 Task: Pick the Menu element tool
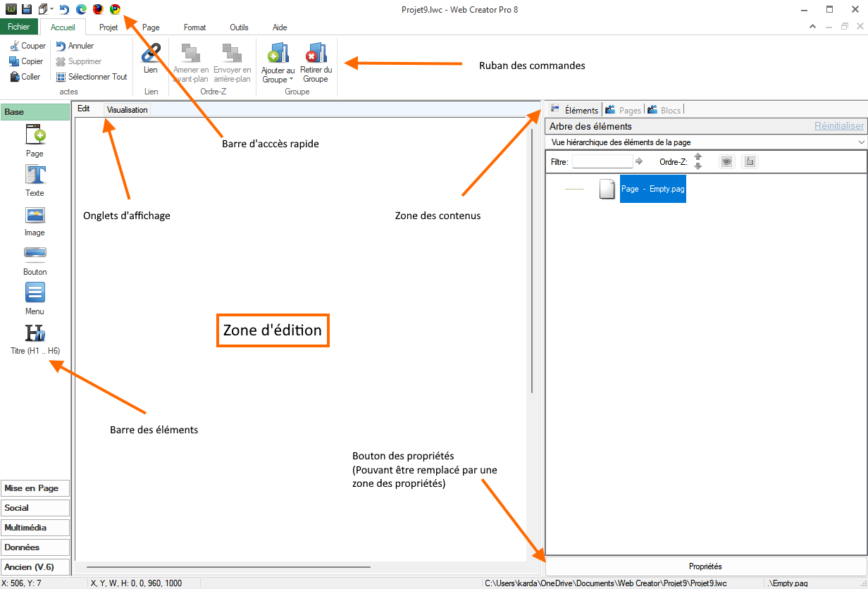pyautogui.click(x=35, y=299)
